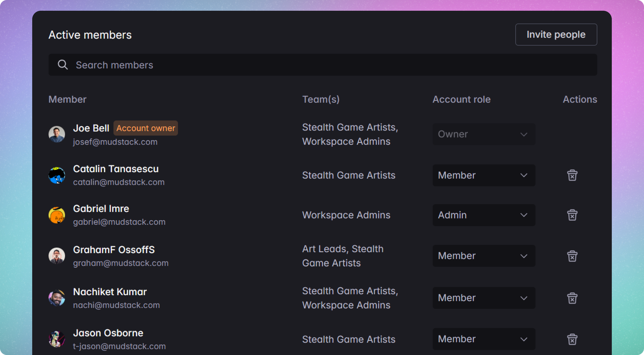The width and height of the screenshot is (644, 355).
Task: Click the Account owner badge
Action: (x=146, y=128)
